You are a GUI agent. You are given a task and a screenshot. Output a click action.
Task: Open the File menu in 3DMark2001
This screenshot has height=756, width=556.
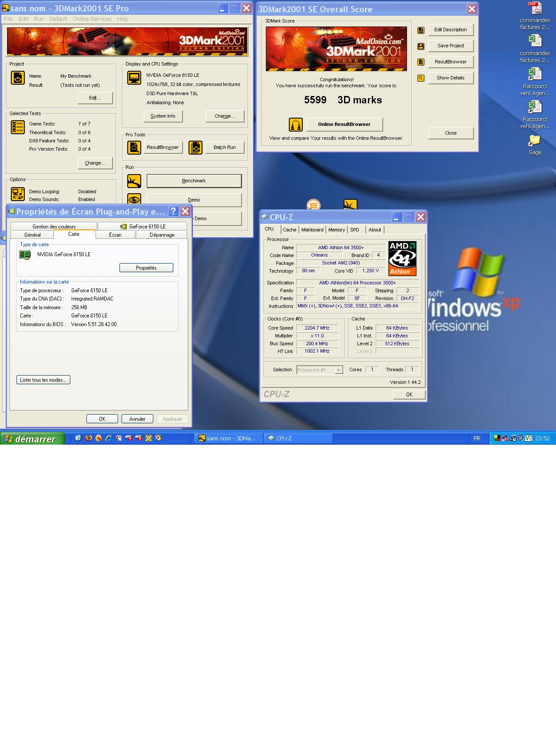click(8, 19)
